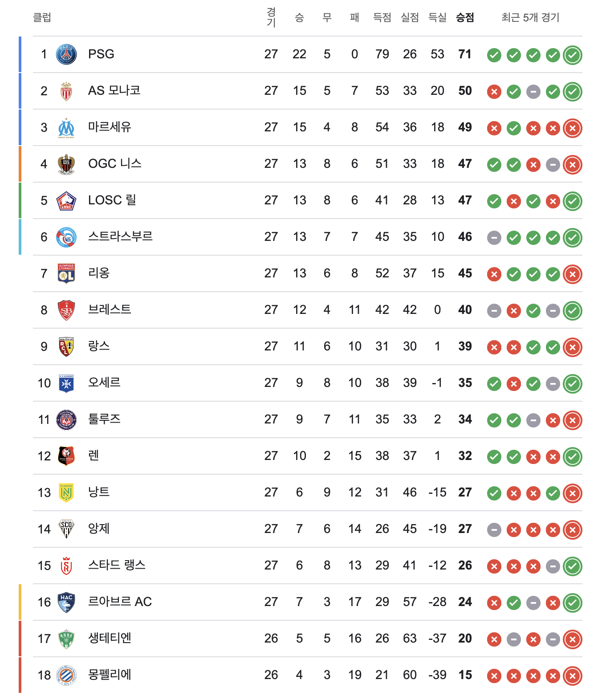The height and width of the screenshot is (700, 606).
Task: Select the 생테티엔 table row name
Action: pos(110,638)
